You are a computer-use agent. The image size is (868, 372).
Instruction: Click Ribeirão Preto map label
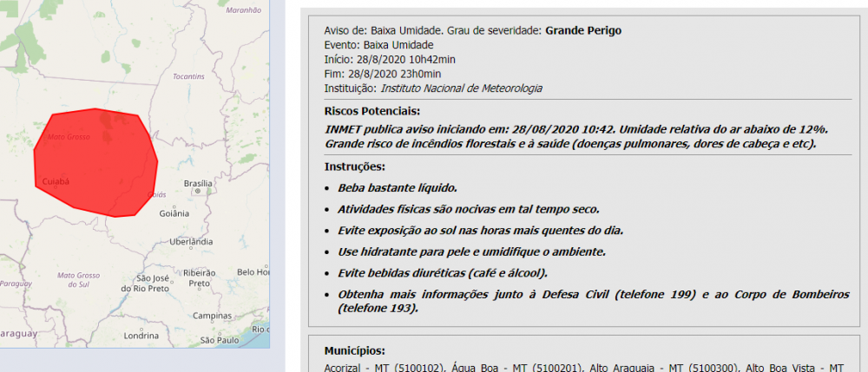201,277
